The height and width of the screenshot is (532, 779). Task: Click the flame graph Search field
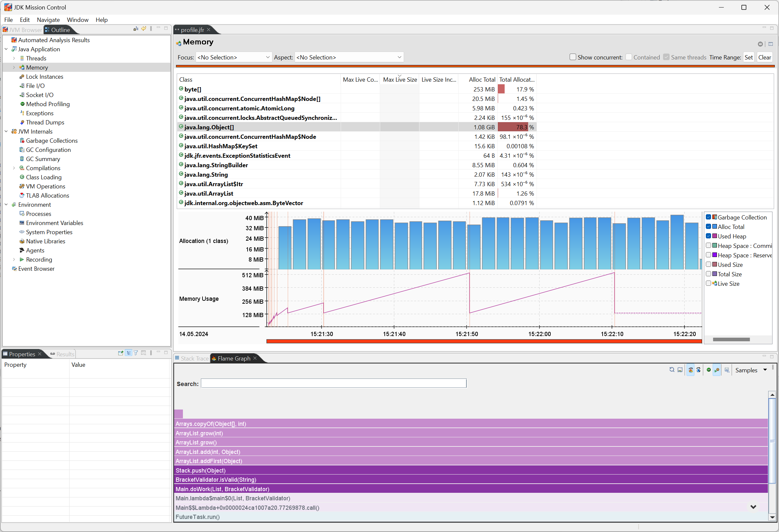click(x=333, y=383)
